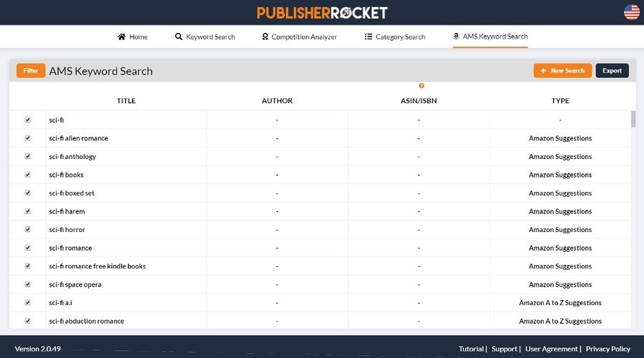Open the Privacy Policy link
The image size is (644, 358).
coord(608,349)
